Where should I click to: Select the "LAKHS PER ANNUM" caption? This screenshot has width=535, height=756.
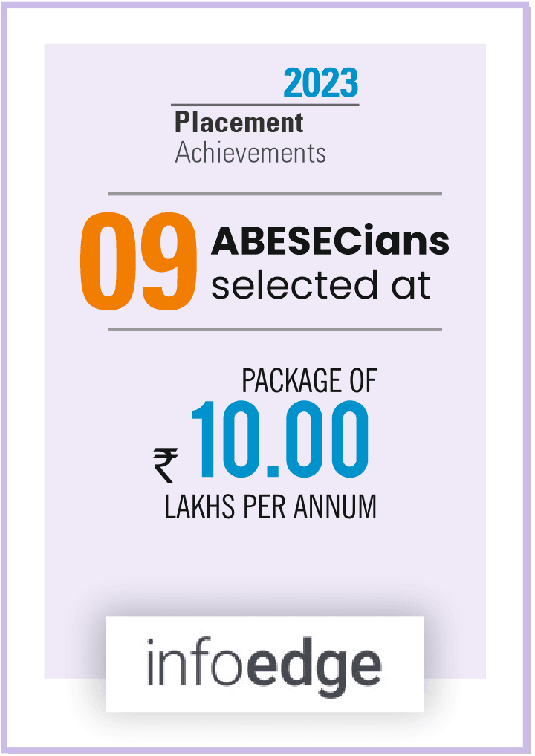point(270,506)
